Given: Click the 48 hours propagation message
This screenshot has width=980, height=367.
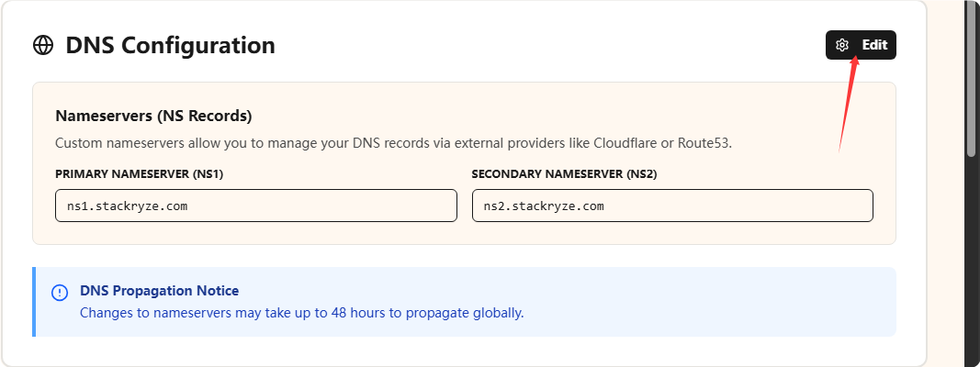Looking at the screenshot, I should [x=301, y=313].
